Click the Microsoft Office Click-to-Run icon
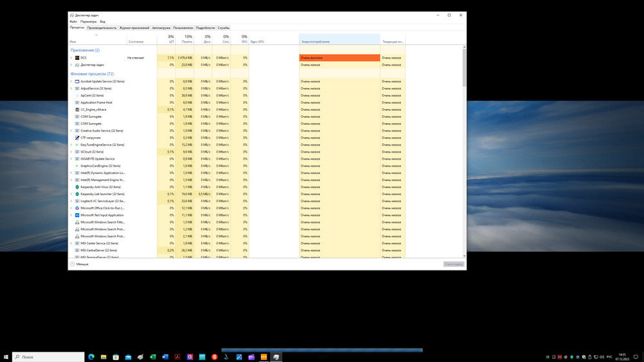This screenshot has height=362, width=644. point(77,208)
